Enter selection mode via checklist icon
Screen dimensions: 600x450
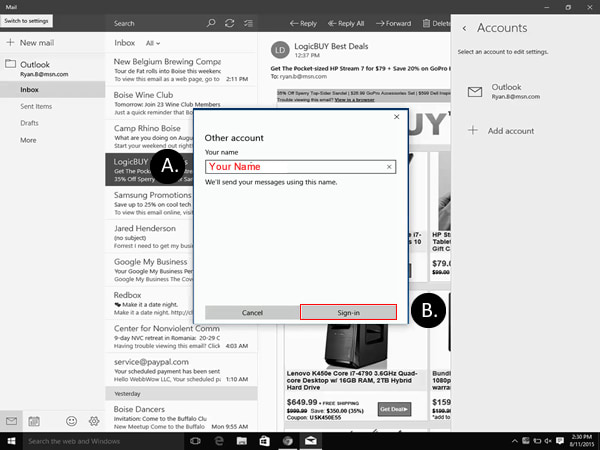(x=248, y=23)
